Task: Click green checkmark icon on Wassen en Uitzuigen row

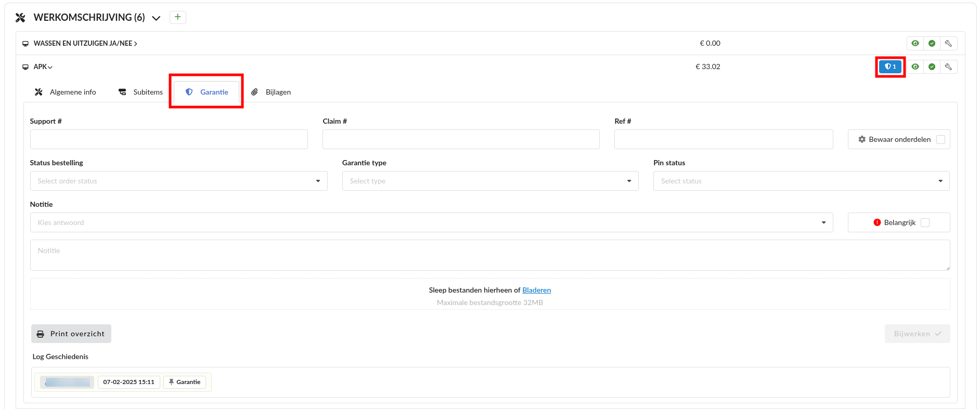Action: [x=932, y=43]
